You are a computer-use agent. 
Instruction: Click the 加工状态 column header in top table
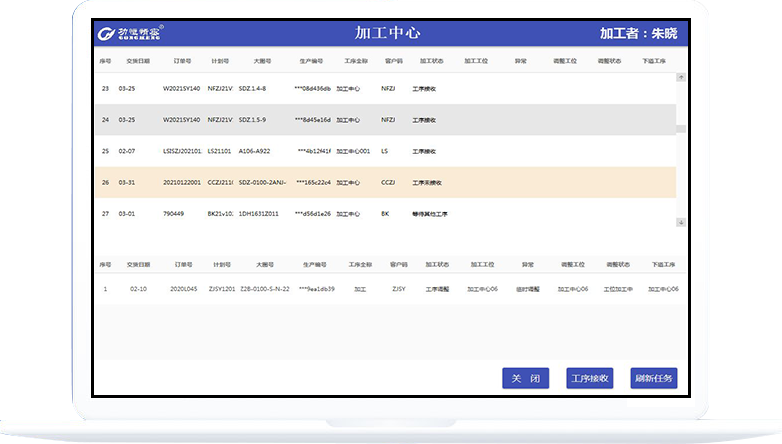click(432, 60)
